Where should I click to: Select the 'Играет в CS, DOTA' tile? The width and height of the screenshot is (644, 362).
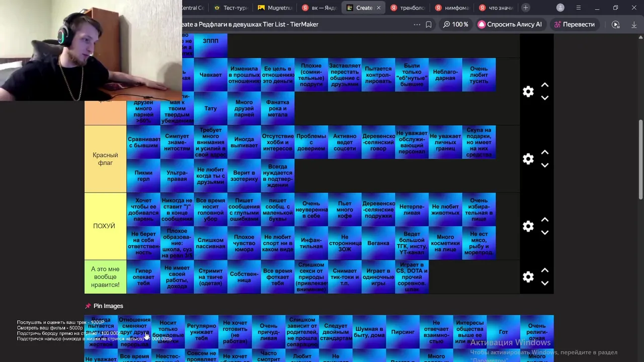click(412, 277)
